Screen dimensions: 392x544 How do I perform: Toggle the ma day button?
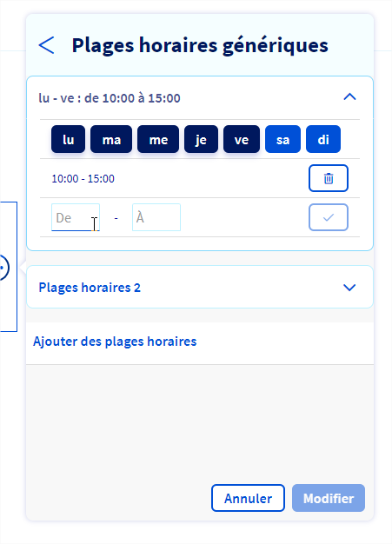pos(111,139)
